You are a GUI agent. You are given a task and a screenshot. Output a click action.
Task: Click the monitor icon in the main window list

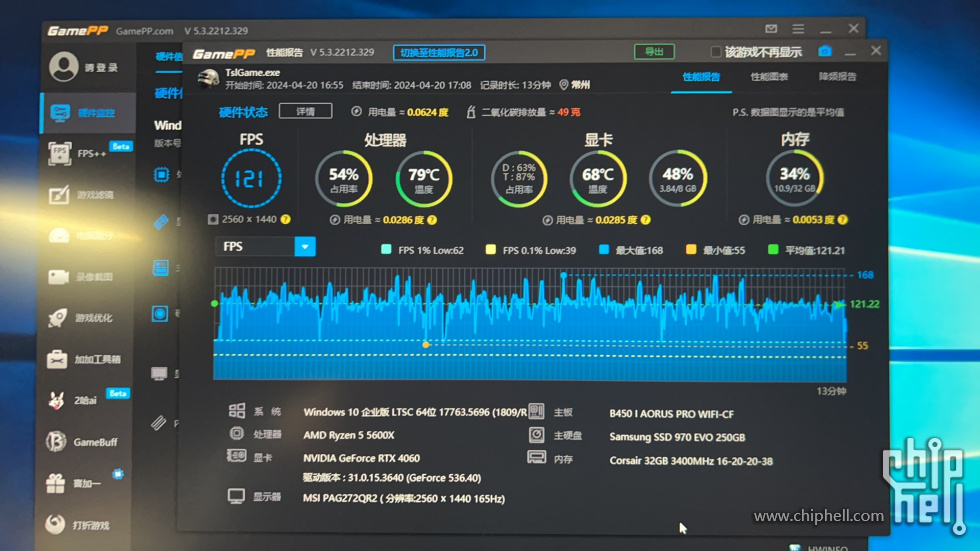coord(159,374)
